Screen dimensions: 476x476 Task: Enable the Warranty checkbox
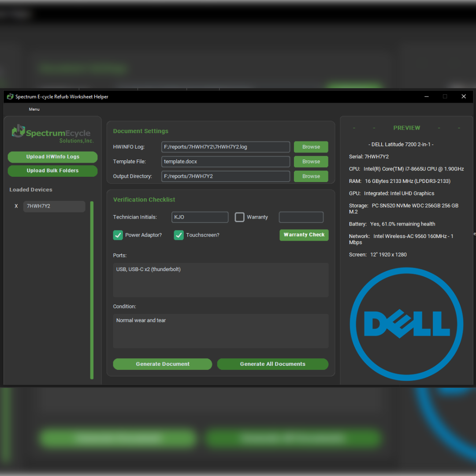click(239, 217)
